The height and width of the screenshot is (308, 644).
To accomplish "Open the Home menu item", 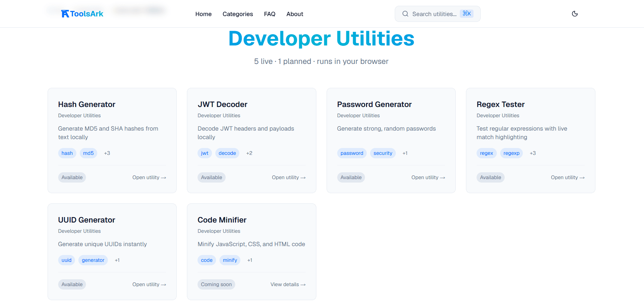I will 203,14.
